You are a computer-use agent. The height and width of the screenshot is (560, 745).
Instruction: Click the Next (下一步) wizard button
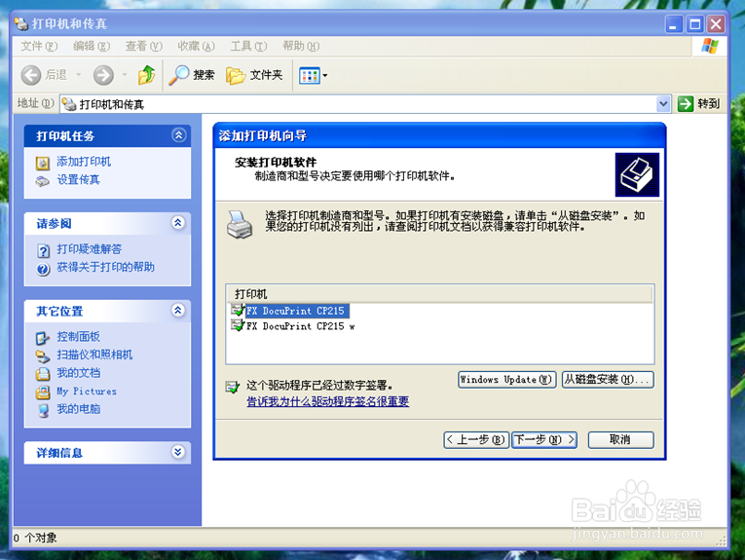click(x=544, y=440)
